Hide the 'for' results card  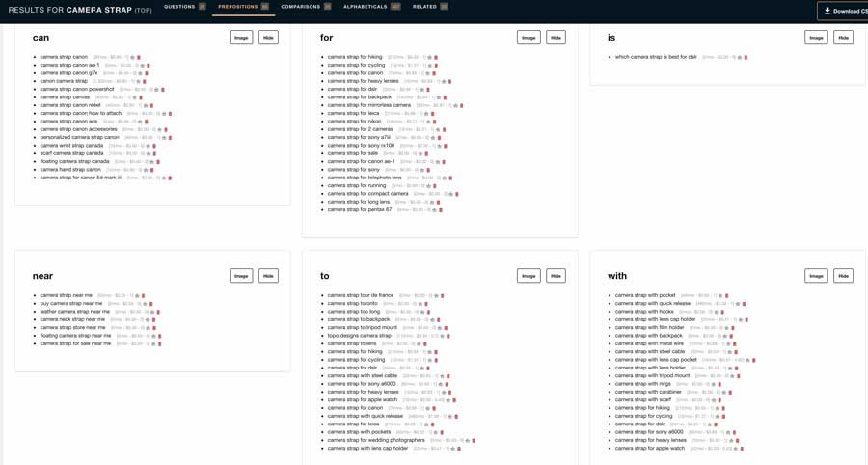[x=556, y=38]
